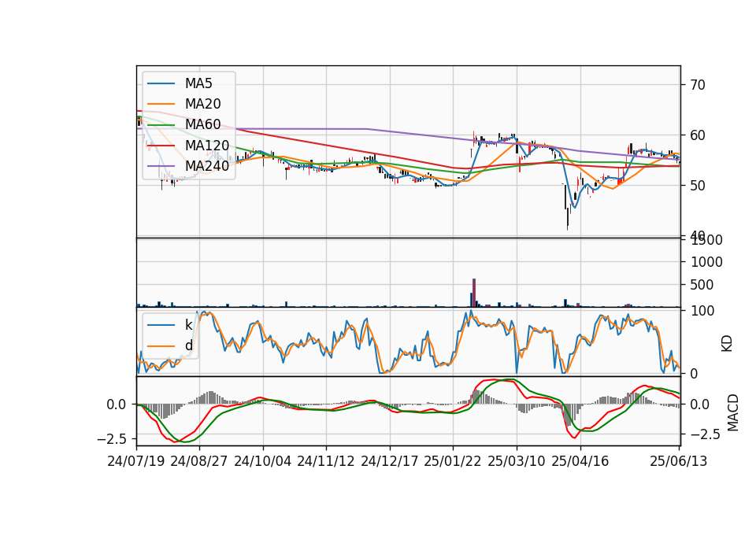Image resolution: width=756 pixels, height=543 pixels.
Task: Click the 24/11/12 date axis label
Action: pyautogui.click(x=326, y=461)
